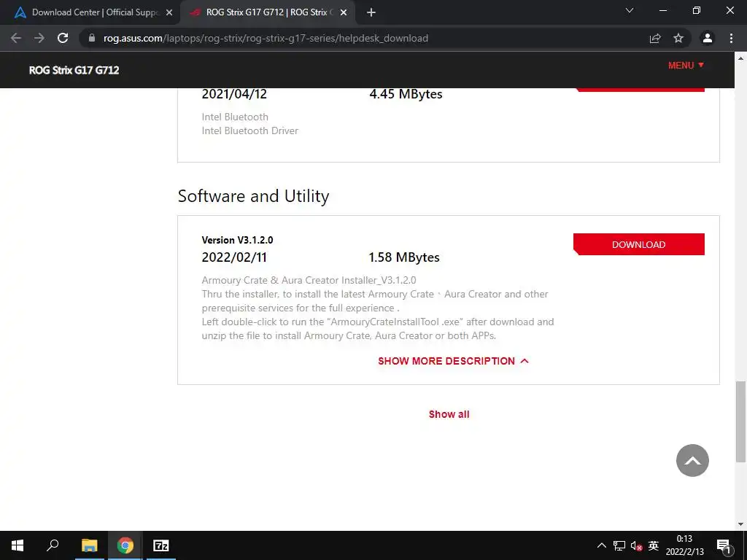
Task: Reload the current page
Action: pyautogui.click(x=63, y=38)
